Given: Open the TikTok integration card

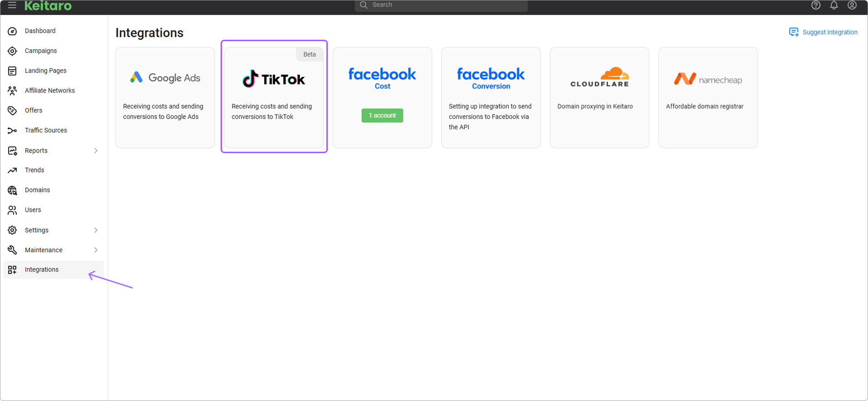Looking at the screenshot, I should click(274, 97).
